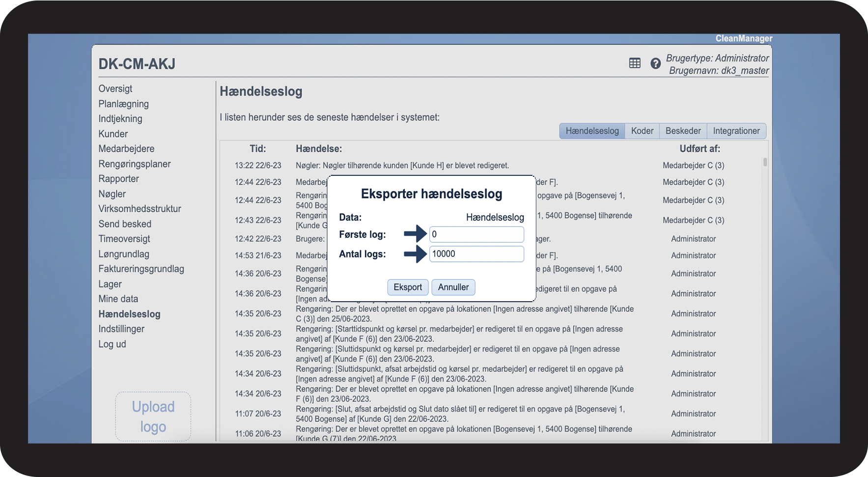Image resolution: width=868 pixels, height=477 pixels.
Task: Open Medarbejdere section
Action: 126,149
